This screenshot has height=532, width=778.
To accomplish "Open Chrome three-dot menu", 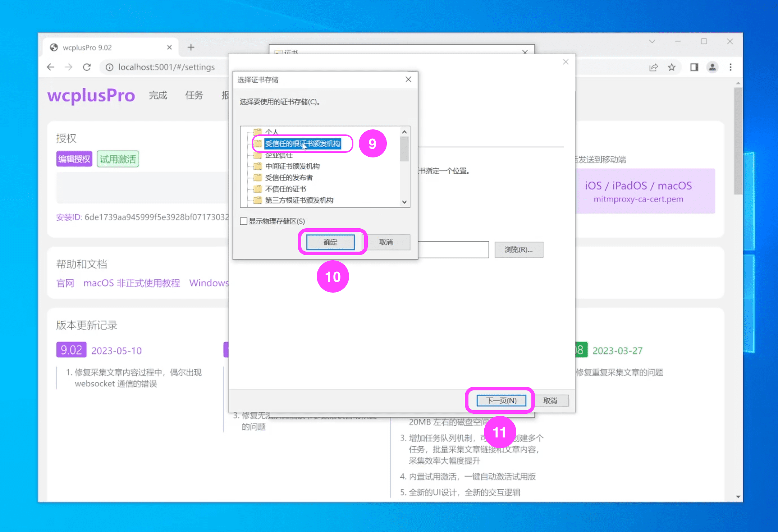I will (731, 67).
